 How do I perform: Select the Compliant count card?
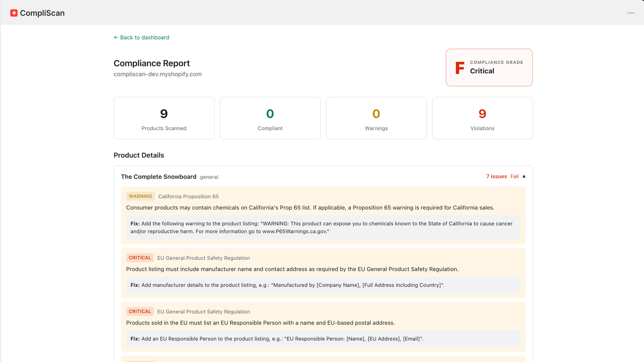pos(270,118)
